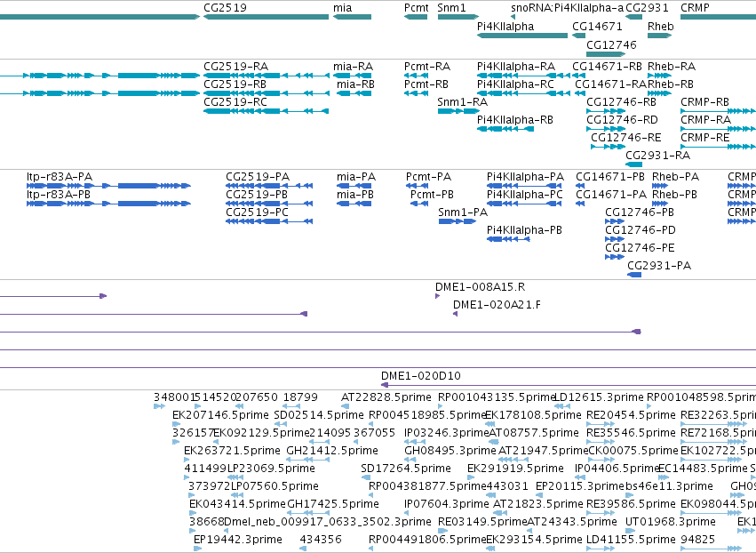This screenshot has width=756, height=553.
Task: Open transcript CG2519-RA
Action: click(266, 76)
